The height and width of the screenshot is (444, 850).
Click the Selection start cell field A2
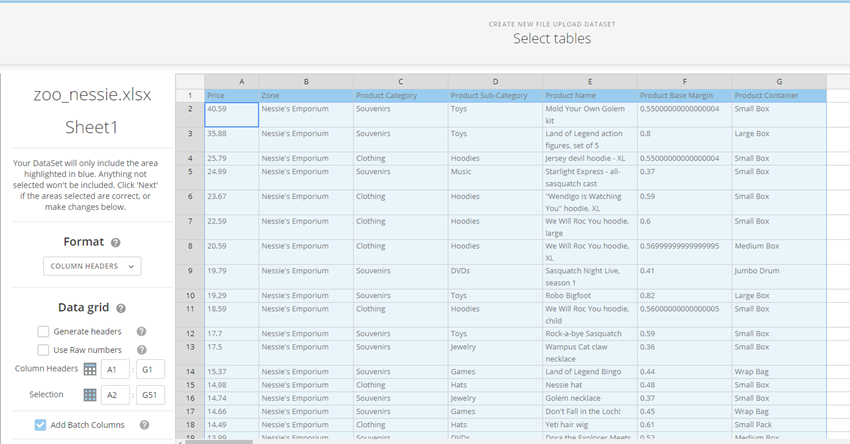tap(117, 395)
